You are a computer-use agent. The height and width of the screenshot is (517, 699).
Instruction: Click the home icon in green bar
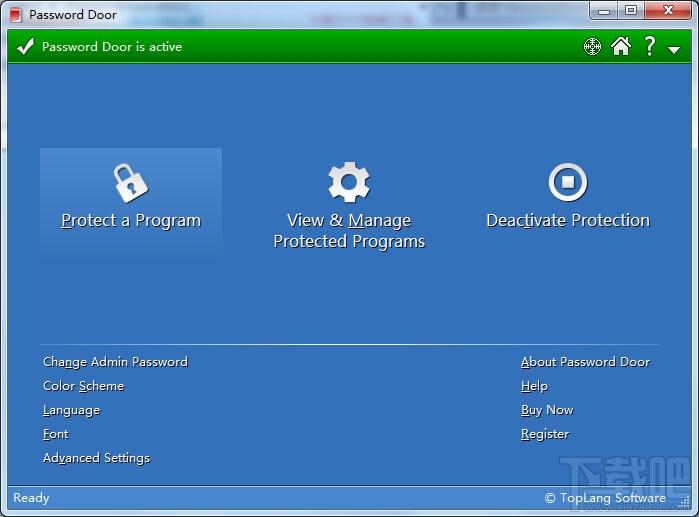pyautogui.click(x=621, y=46)
